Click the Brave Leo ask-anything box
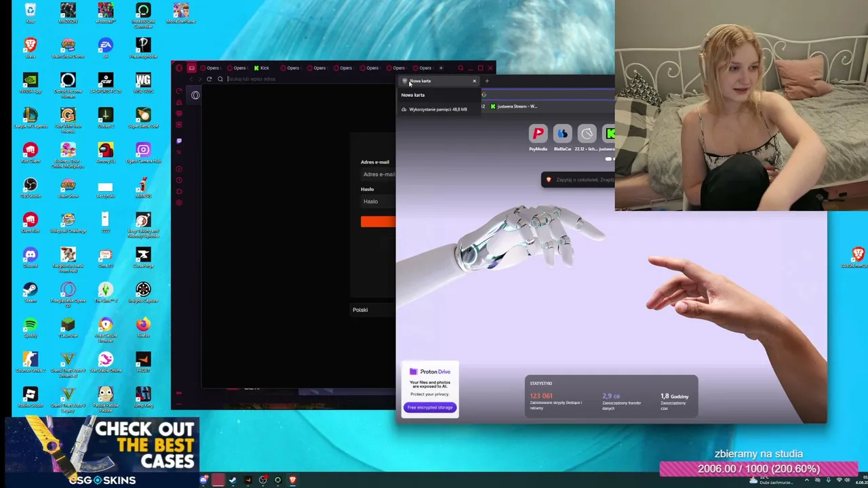 coord(578,180)
